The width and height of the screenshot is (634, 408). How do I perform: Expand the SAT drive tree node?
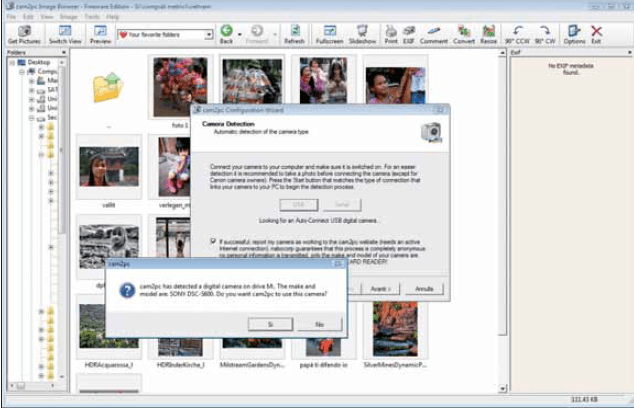[x=32, y=90]
